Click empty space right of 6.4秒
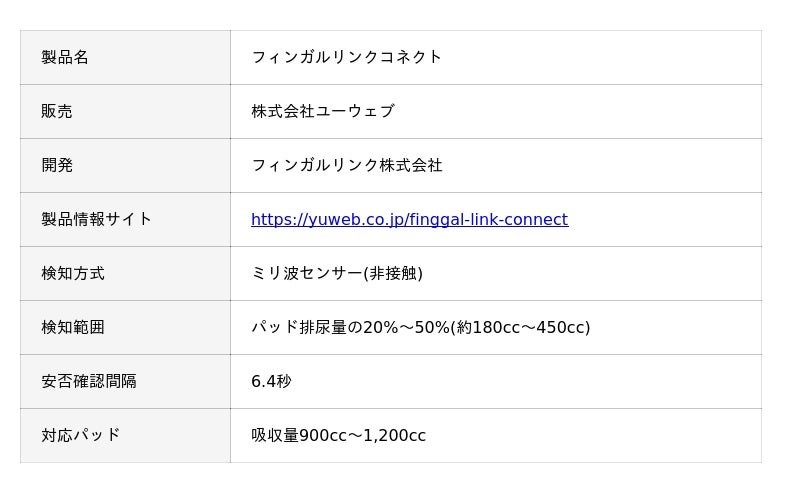The width and height of the screenshot is (800, 493). [x=520, y=382]
